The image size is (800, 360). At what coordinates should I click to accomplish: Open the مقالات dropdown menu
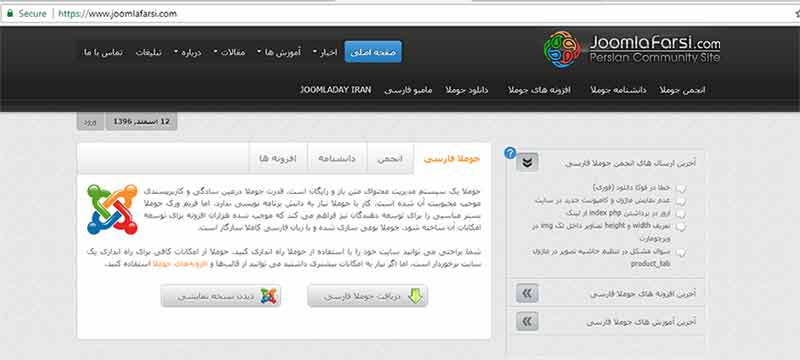(229, 52)
